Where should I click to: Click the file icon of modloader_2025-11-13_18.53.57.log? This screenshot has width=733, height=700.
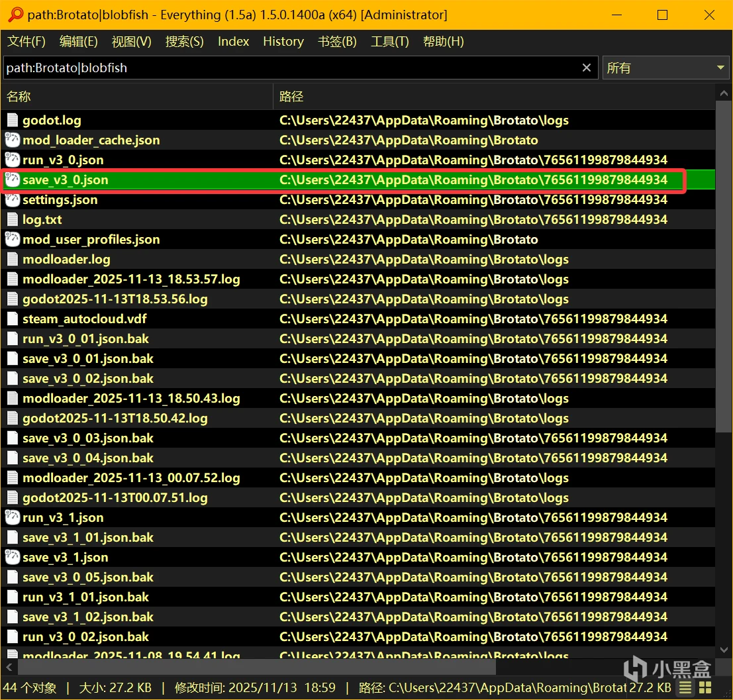pyautogui.click(x=13, y=279)
